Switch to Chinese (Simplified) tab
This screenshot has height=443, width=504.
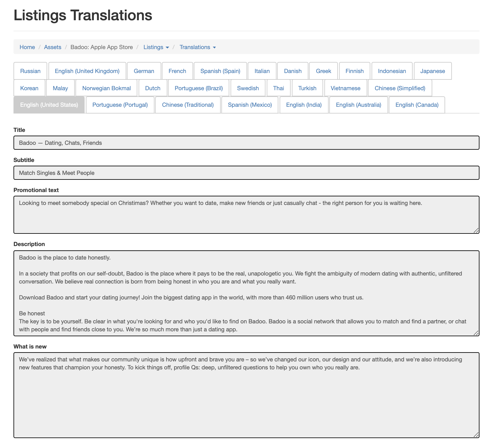point(400,88)
